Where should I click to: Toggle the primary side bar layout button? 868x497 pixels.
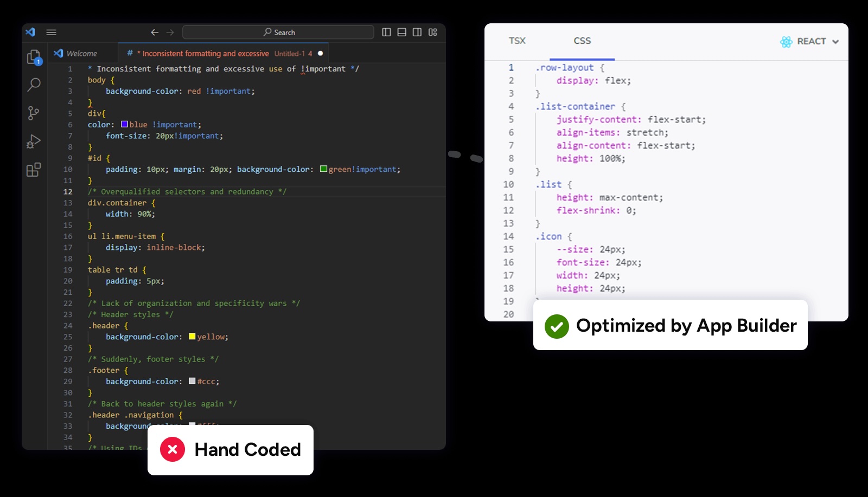pos(386,33)
